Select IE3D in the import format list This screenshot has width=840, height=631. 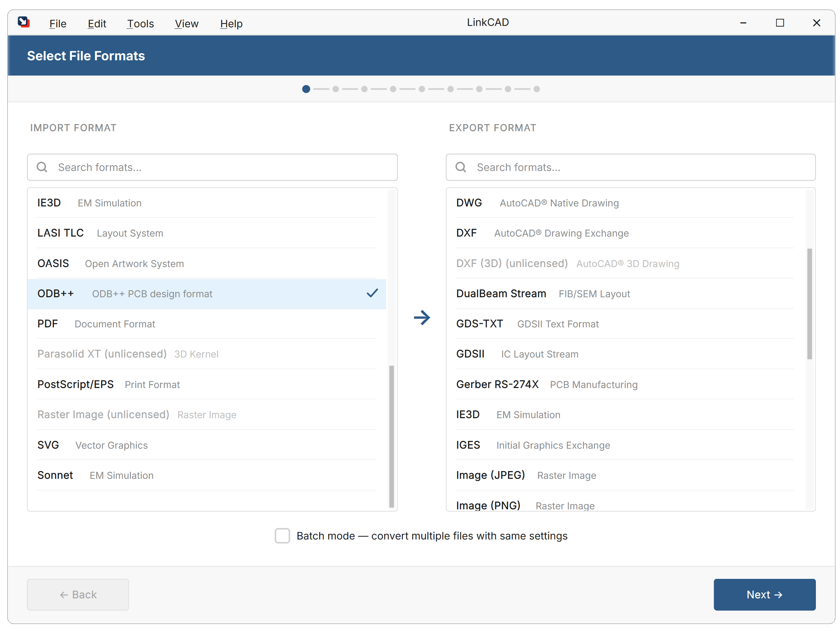pos(207,203)
